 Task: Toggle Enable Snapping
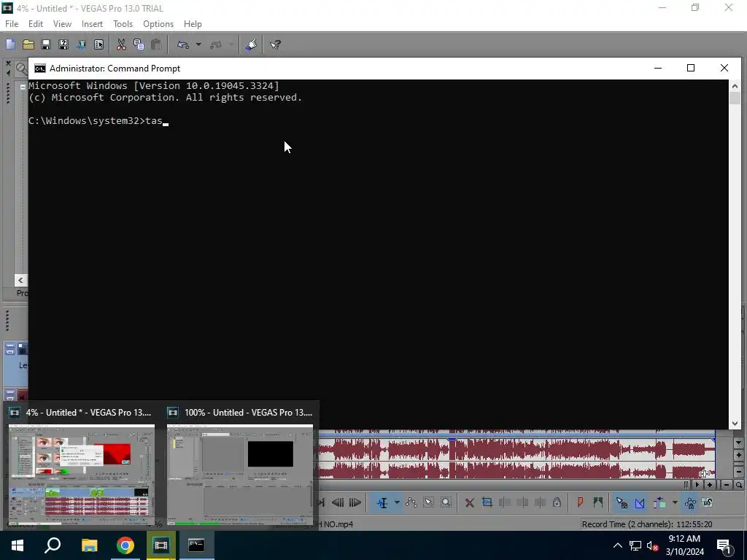622,502
